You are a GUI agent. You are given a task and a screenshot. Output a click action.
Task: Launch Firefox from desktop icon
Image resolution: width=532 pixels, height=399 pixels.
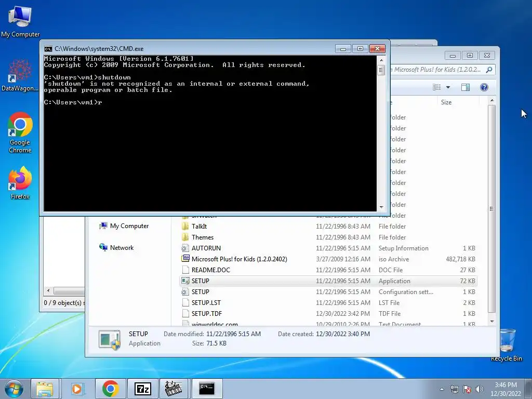tap(20, 182)
